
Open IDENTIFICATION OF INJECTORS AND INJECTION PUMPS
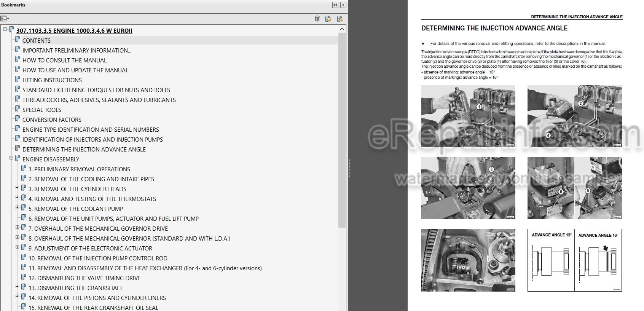tap(92, 140)
